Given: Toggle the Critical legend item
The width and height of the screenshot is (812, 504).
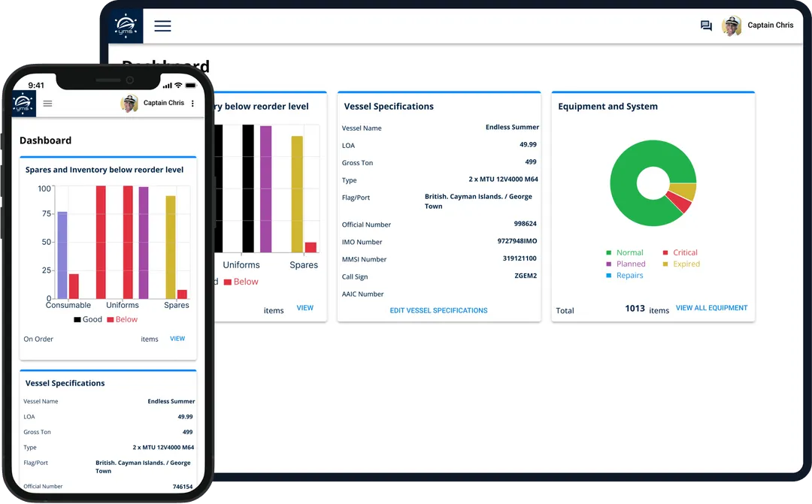Looking at the screenshot, I should click(680, 253).
